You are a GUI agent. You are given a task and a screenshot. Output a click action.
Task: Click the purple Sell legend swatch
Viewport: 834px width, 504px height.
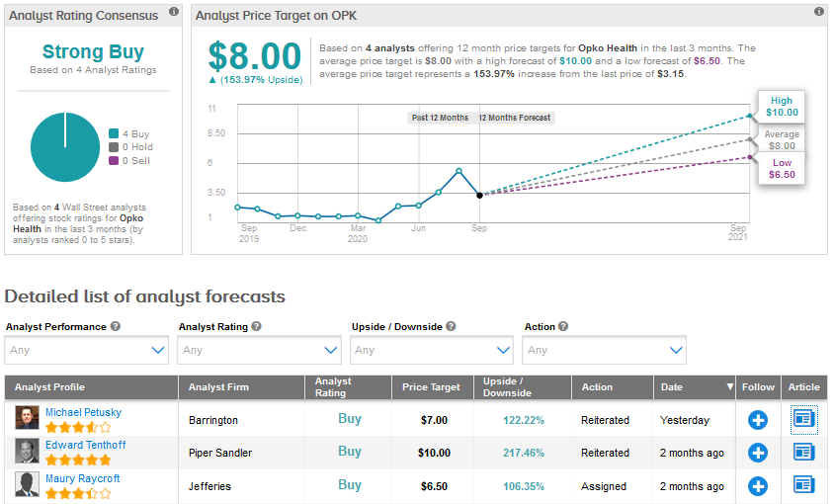point(114,160)
